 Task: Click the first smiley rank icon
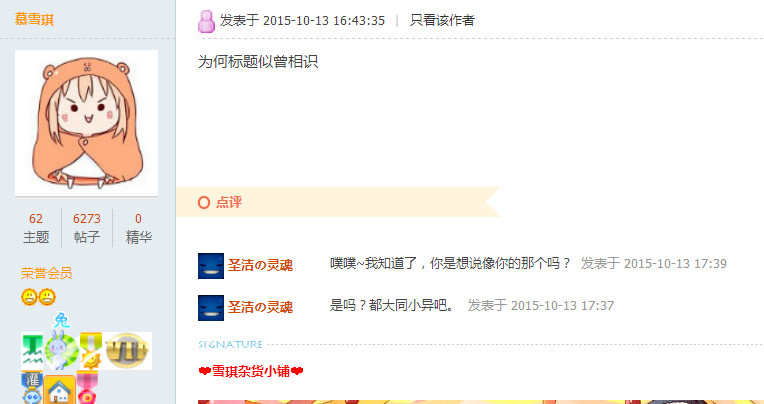pos(29,297)
